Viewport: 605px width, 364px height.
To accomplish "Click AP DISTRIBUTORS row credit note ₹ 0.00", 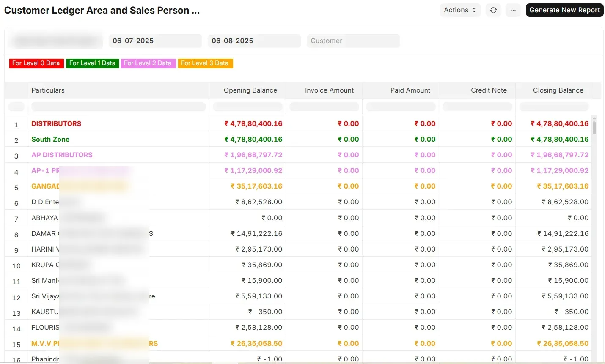I will (x=501, y=155).
